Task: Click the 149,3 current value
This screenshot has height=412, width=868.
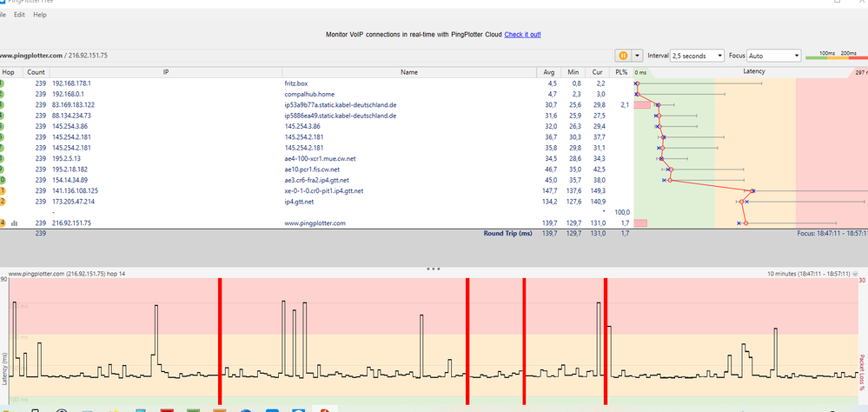Action: pos(599,190)
